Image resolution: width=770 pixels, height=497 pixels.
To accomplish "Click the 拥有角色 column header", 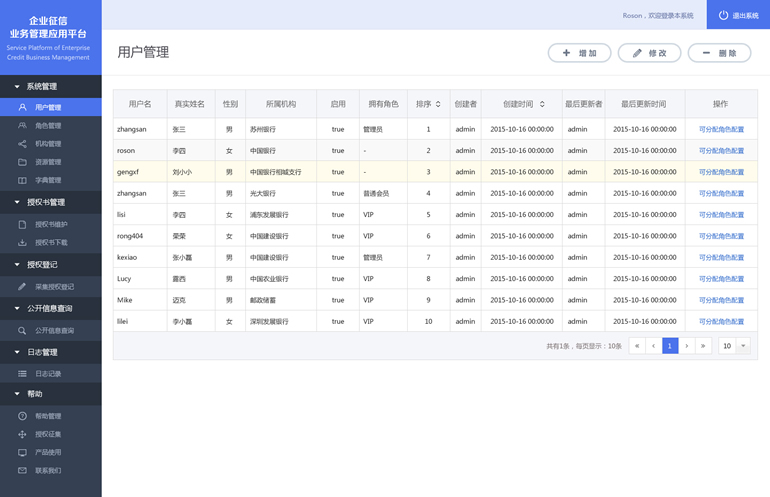I will click(384, 104).
